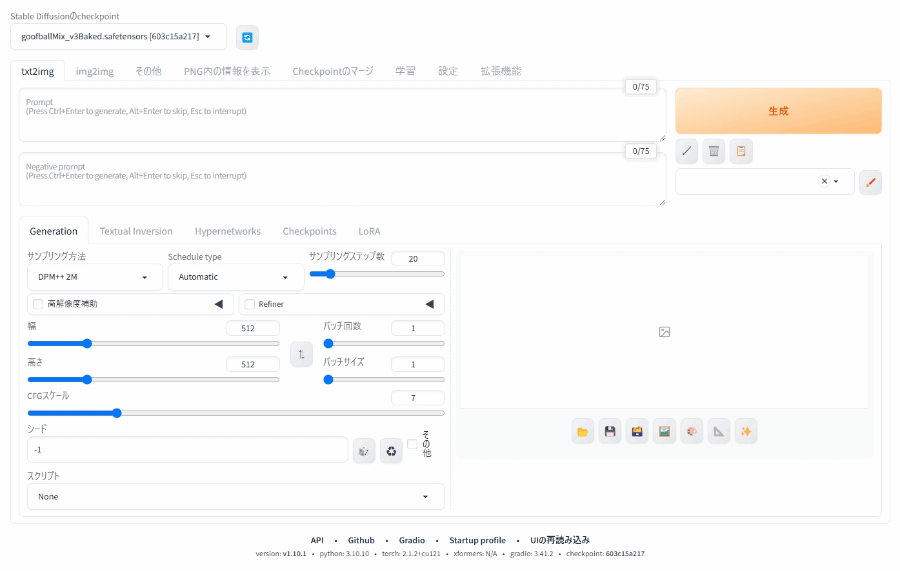
Task: Open images output folder icon
Action: point(583,432)
